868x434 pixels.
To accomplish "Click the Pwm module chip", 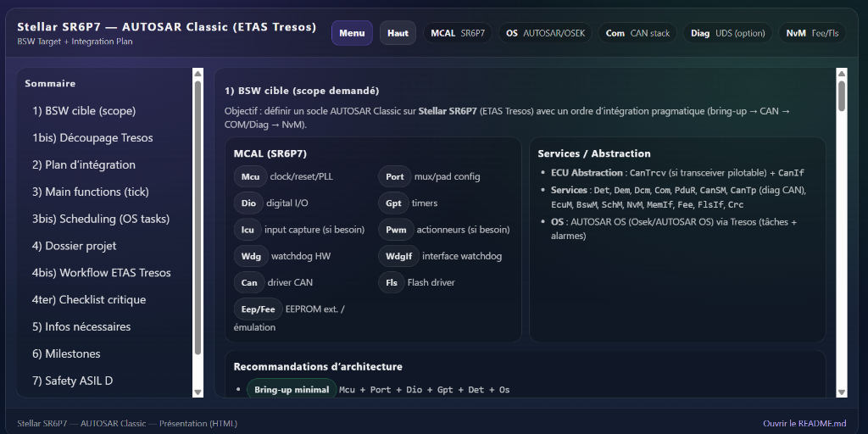I will [396, 230].
